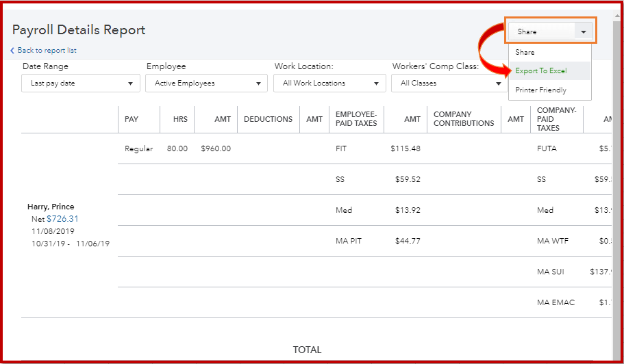Screen dimensions: 624x364
Task: Open the Date Range dropdown
Action: (81, 83)
